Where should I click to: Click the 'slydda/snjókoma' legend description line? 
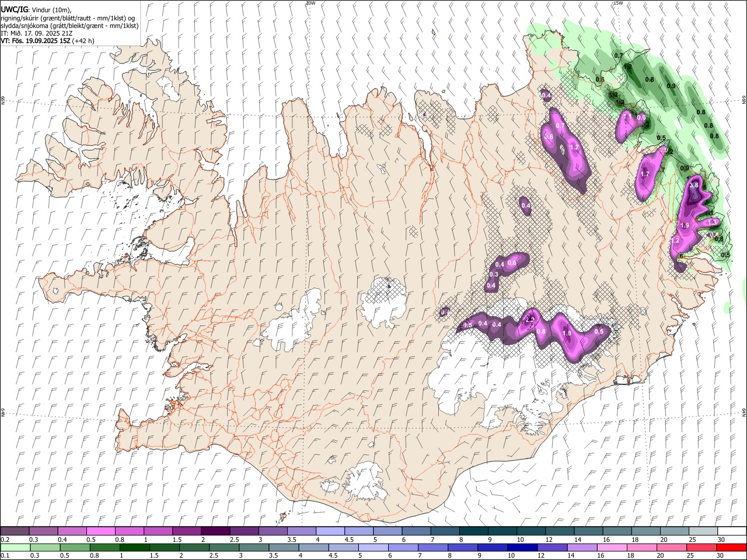(x=69, y=26)
